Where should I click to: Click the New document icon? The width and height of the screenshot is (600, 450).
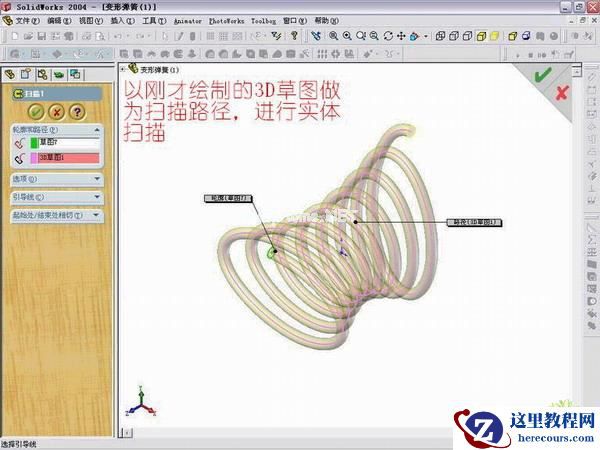(15, 36)
